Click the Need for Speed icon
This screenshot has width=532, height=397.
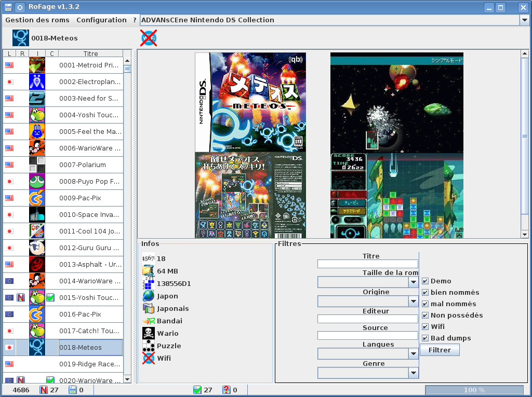37,98
